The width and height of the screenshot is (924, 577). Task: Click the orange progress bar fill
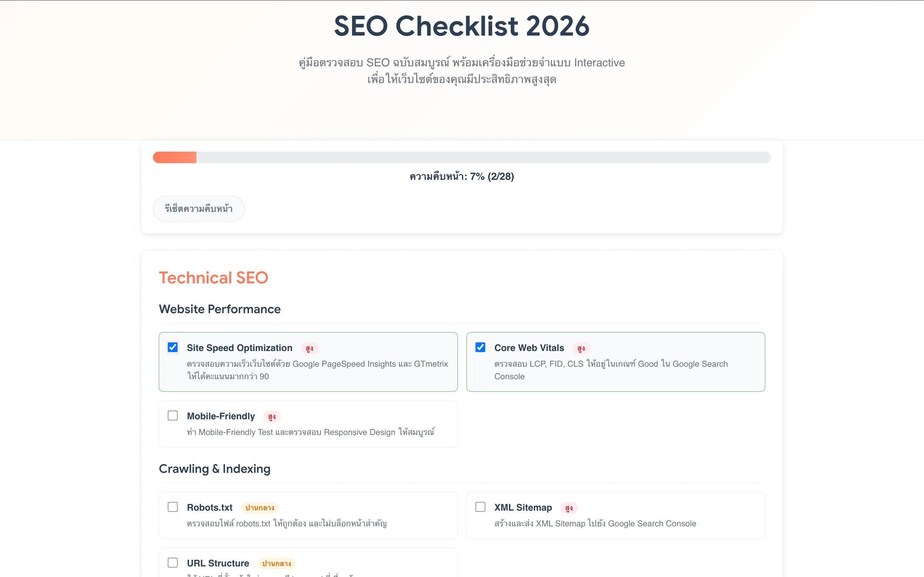[175, 157]
